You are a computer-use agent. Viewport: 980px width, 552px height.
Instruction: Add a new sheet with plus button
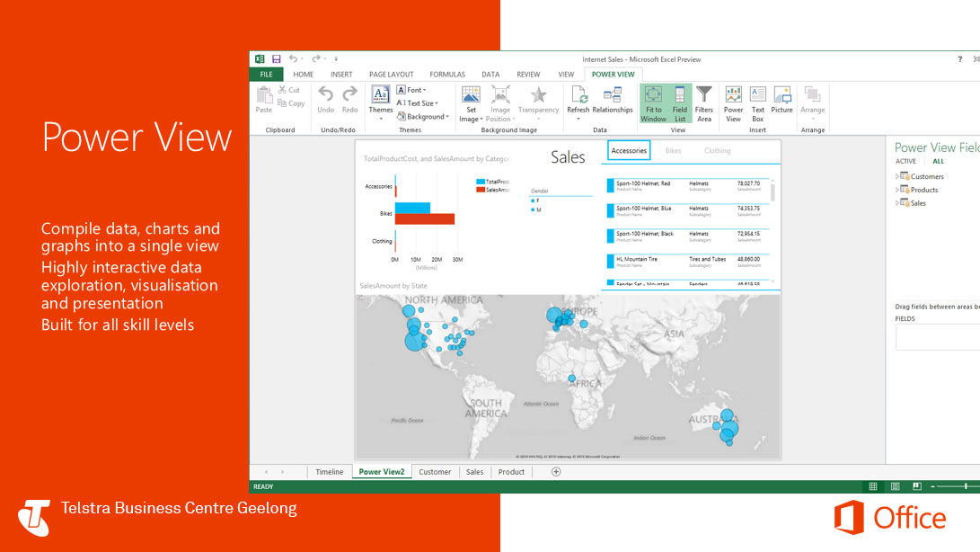pos(556,472)
